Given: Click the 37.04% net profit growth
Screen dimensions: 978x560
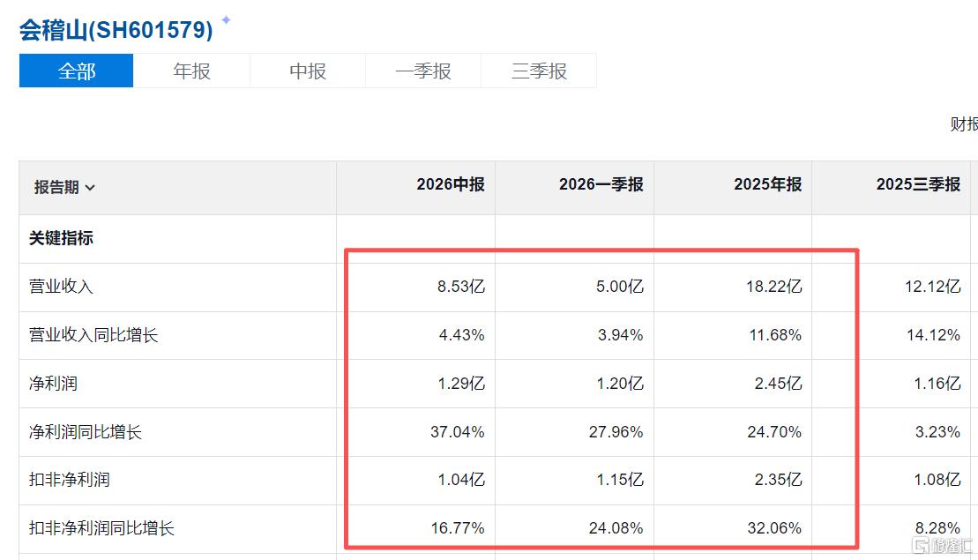Looking at the screenshot, I should [457, 431].
